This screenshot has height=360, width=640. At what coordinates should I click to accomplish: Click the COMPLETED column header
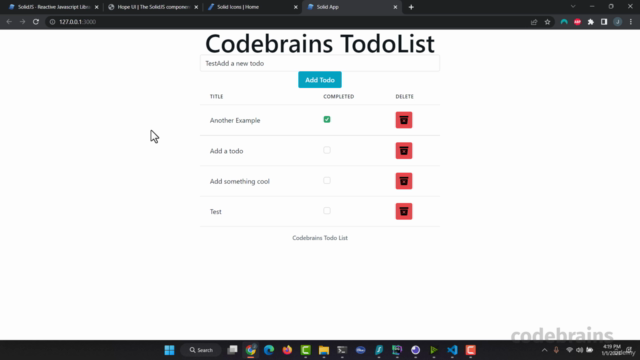[339, 96]
